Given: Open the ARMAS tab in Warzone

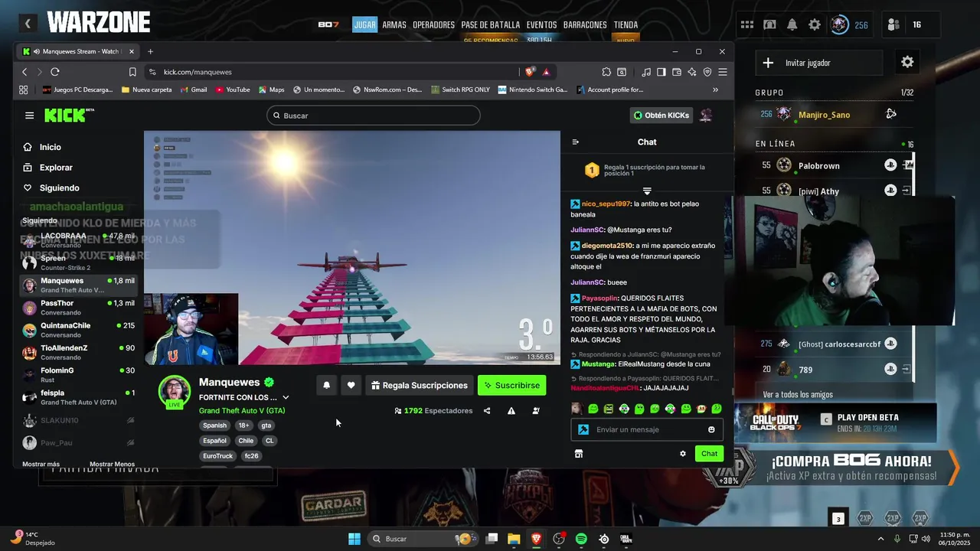Looking at the screenshot, I should pyautogui.click(x=394, y=24).
